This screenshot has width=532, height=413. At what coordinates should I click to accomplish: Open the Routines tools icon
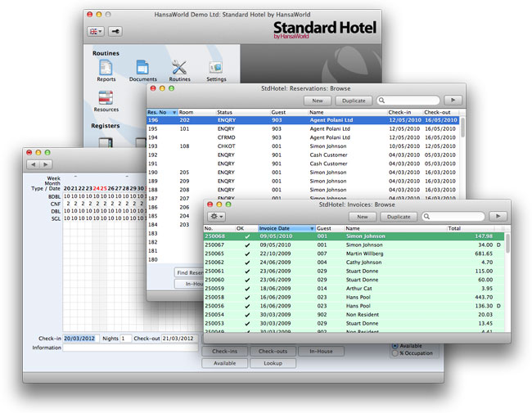tap(179, 70)
